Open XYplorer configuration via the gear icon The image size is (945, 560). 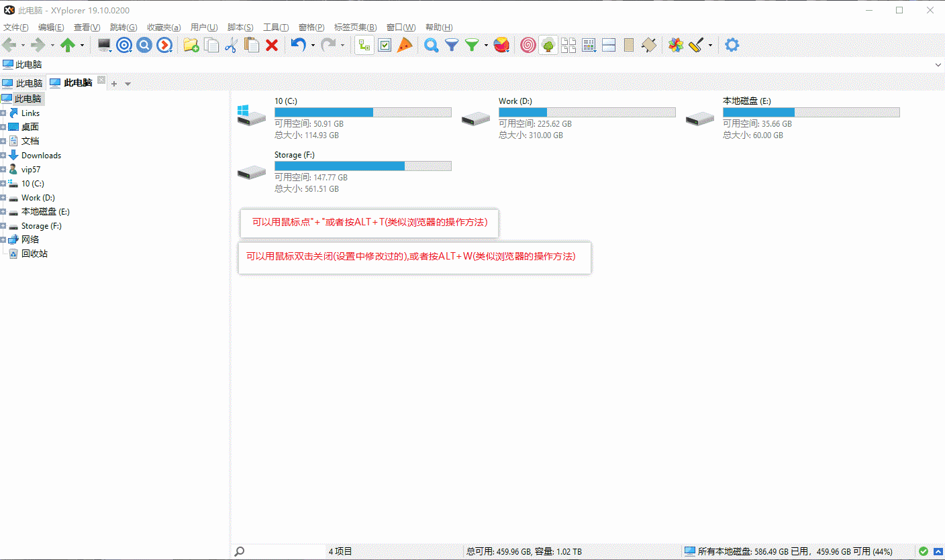coord(732,45)
